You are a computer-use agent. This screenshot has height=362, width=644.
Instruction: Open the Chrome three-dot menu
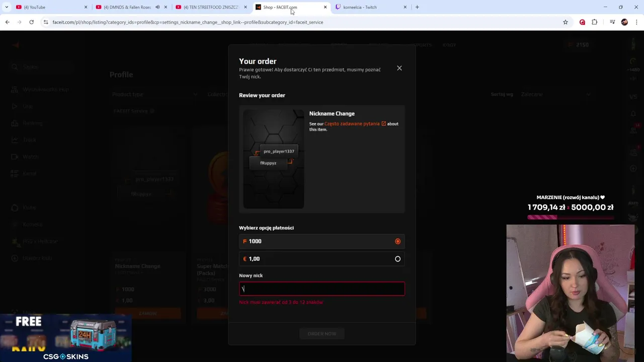coord(636,22)
